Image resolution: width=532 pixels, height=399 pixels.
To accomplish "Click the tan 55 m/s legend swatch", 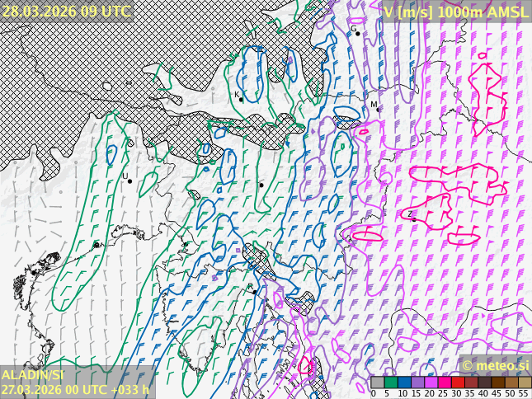I will (525, 383).
